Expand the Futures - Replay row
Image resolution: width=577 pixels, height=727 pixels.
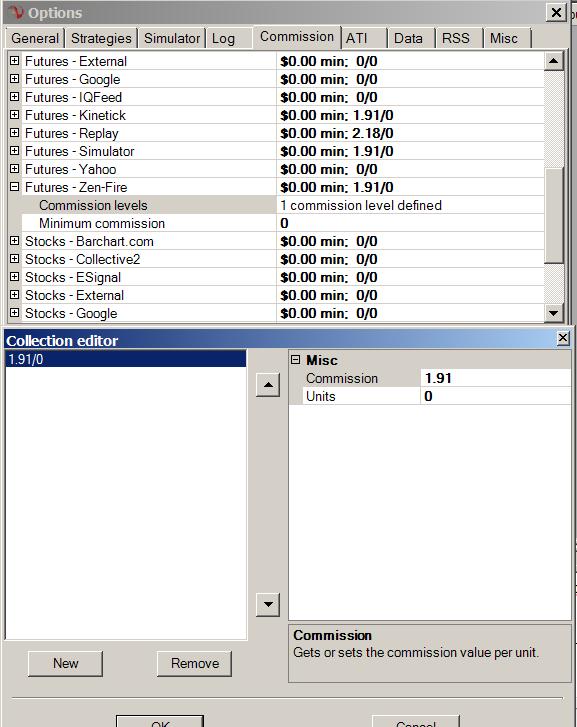click(x=14, y=133)
